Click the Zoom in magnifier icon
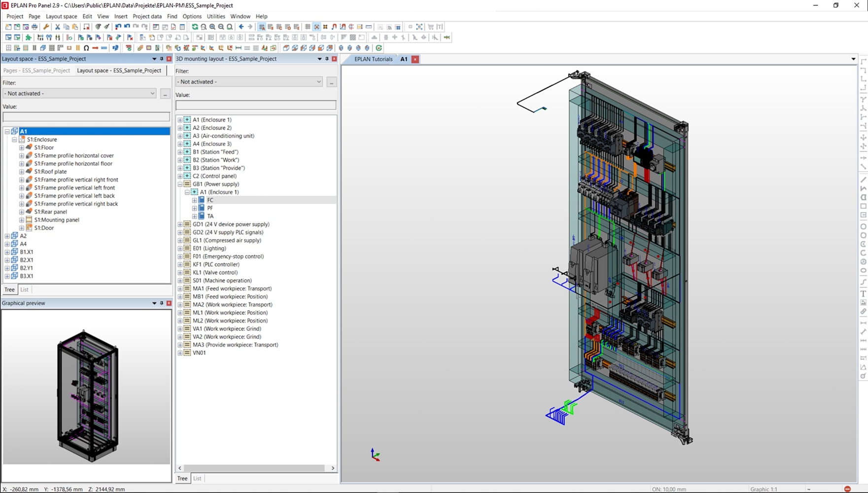This screenshot has height=493, width=868. point(212,27)
